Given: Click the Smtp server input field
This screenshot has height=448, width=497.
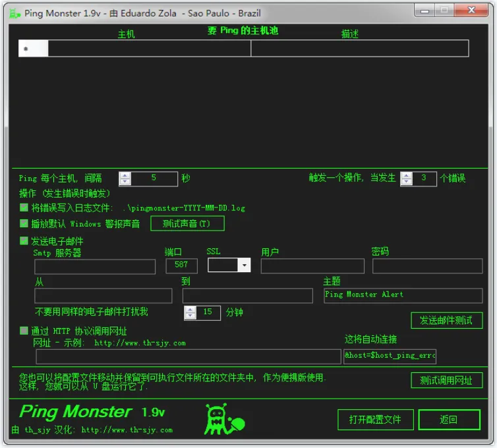Looking at the screenshot, I should [95, 266].
